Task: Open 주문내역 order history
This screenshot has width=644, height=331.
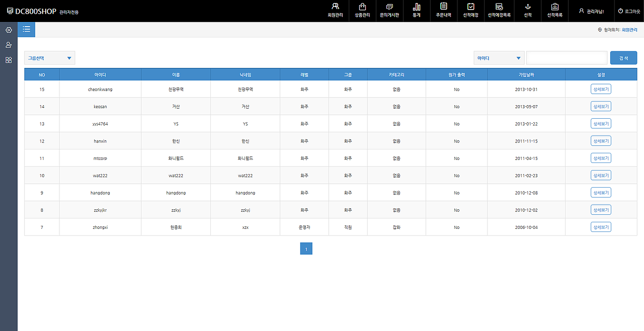Action: pos(444,11)
